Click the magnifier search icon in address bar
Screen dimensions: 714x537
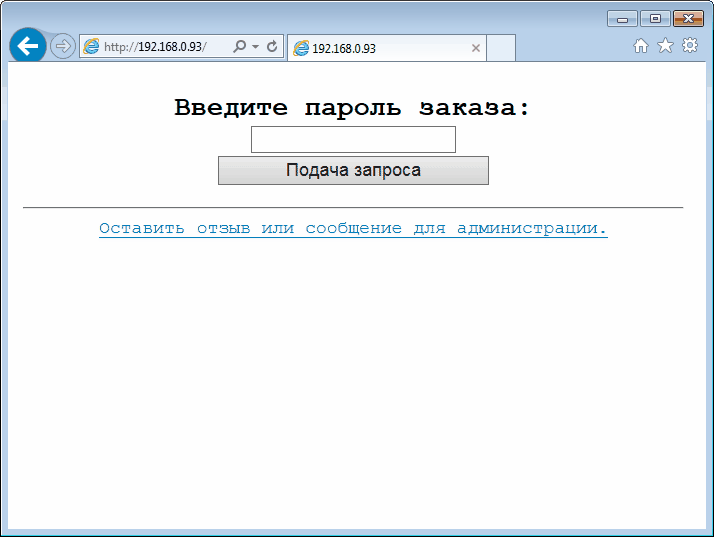(x=239, y=47)
